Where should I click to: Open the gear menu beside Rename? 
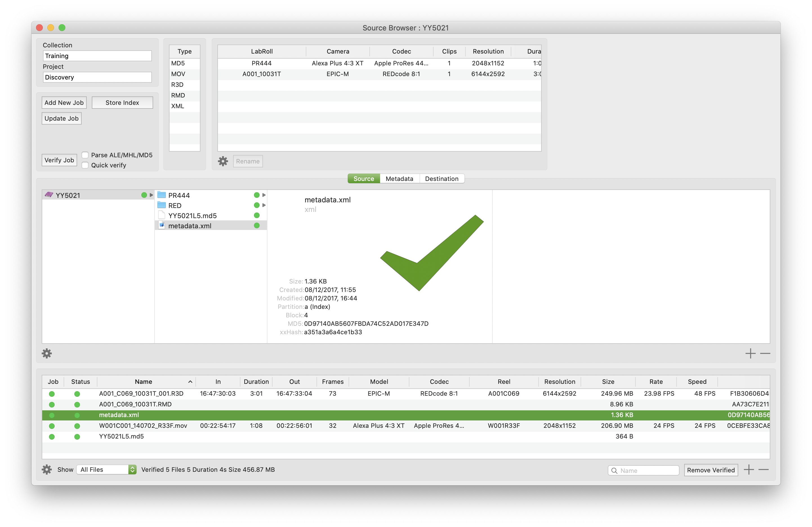point(223,161)
